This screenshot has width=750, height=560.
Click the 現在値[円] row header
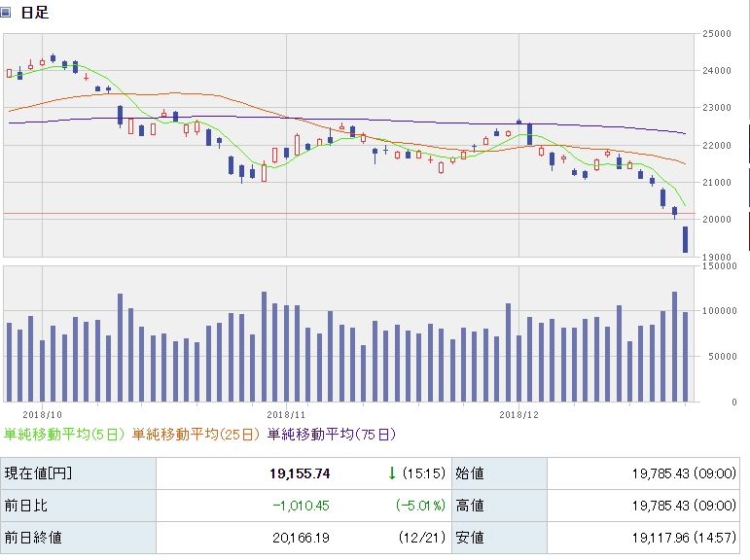click(x=38, y=473)
